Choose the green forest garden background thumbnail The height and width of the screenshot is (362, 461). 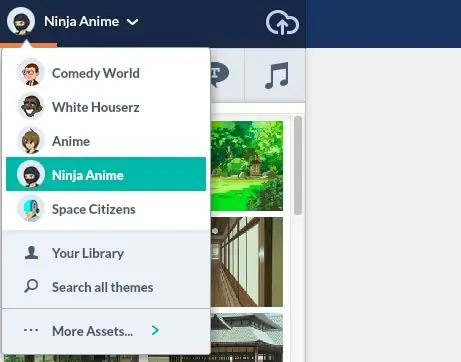coord(247,166)
